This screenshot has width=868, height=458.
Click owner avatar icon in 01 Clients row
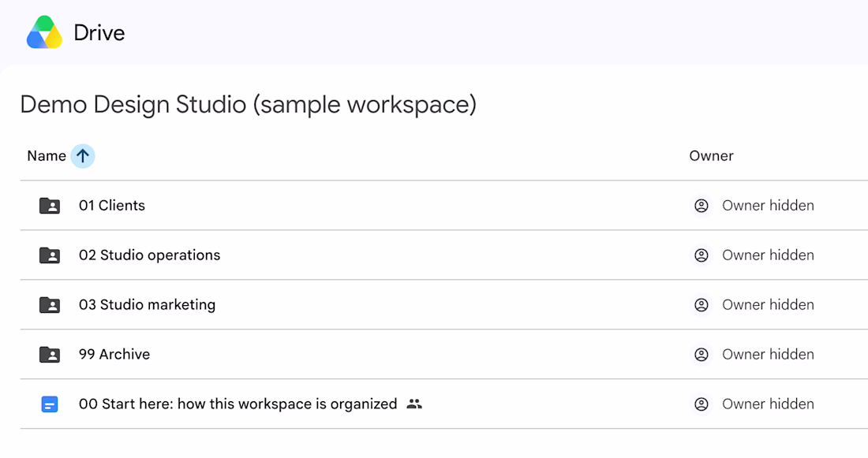pyautogui.click(x=702, y=206)
